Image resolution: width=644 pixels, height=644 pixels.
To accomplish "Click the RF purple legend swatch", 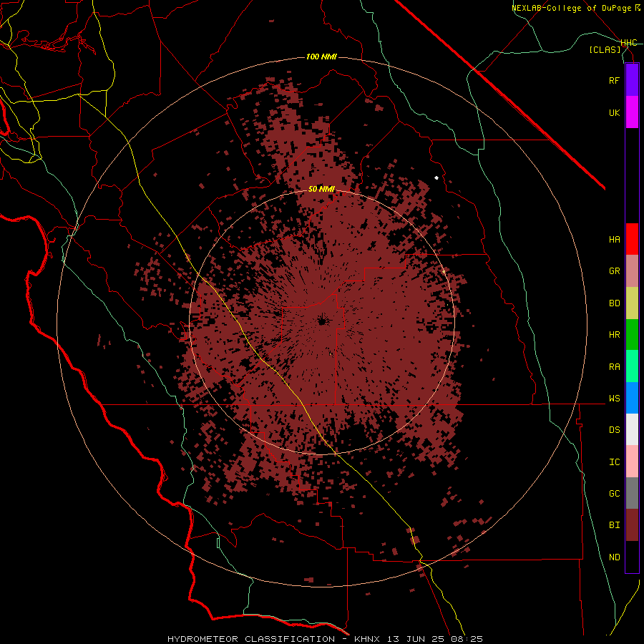I will click(x=632, y=80).
